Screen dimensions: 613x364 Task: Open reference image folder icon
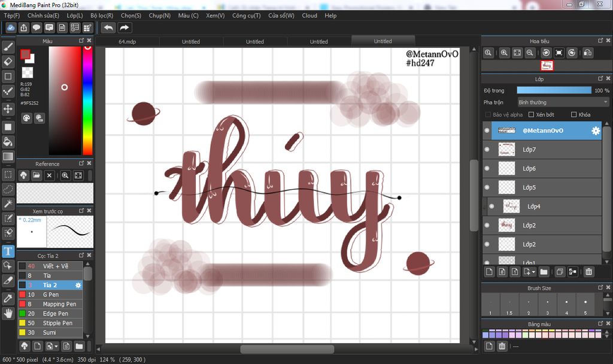pyautogui.click(x=37, y=175)
